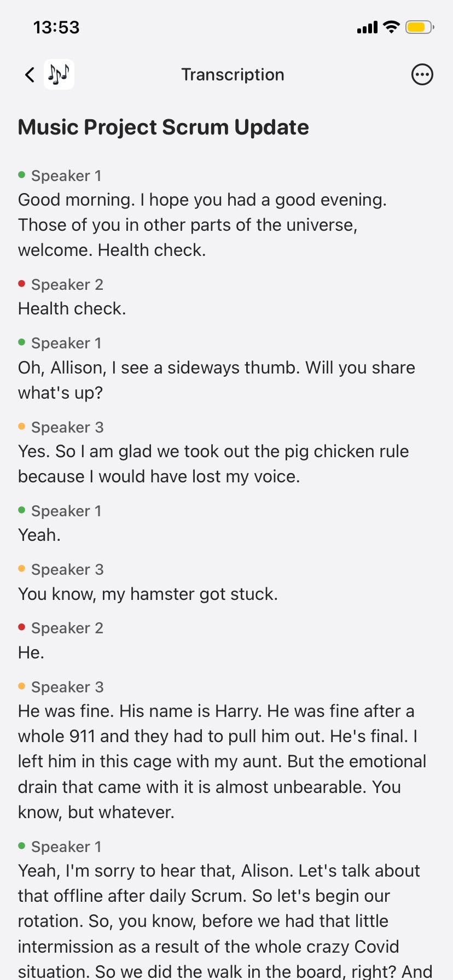Click the green dot beside first Speaker 1
Image resolution: width=453 pixels, height=980 pixels.
pyautogui.click(x=22, y=175)
